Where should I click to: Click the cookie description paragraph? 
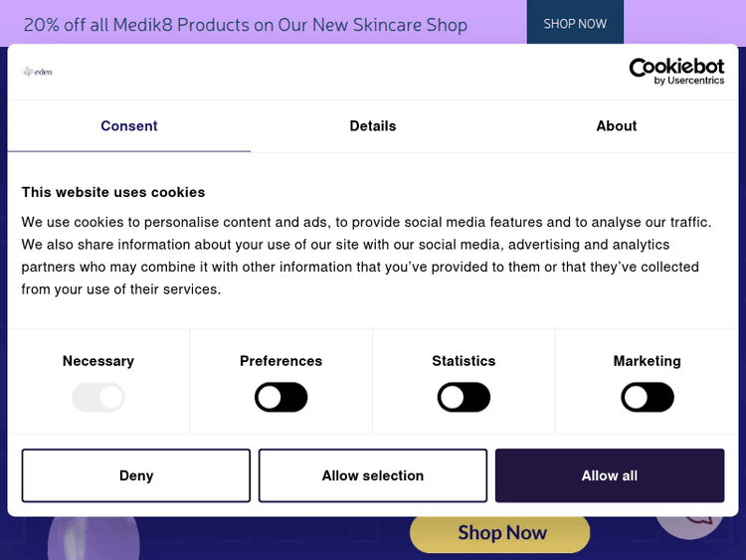point(366,256)
